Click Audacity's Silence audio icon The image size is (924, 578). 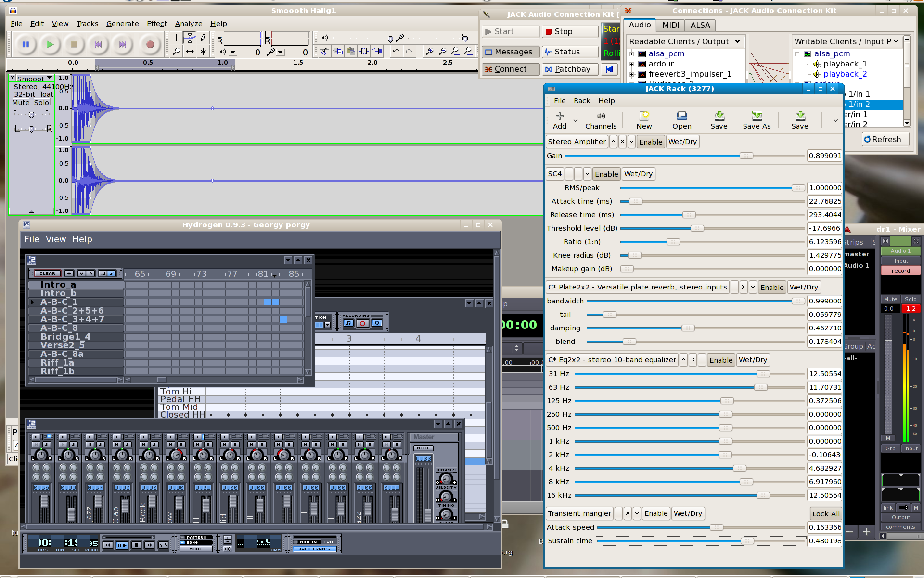tap(377, 51)
